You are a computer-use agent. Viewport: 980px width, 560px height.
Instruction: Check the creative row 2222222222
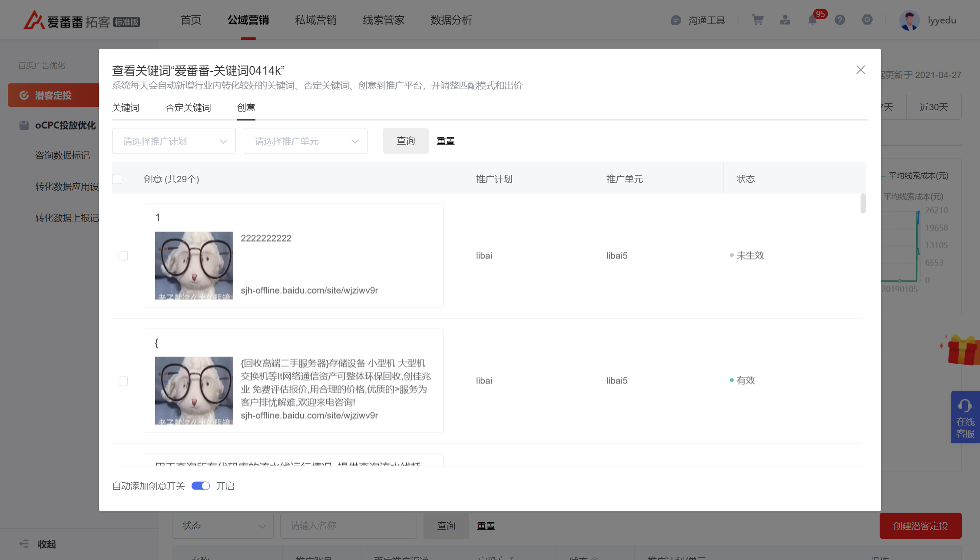[x=123, y=256]
